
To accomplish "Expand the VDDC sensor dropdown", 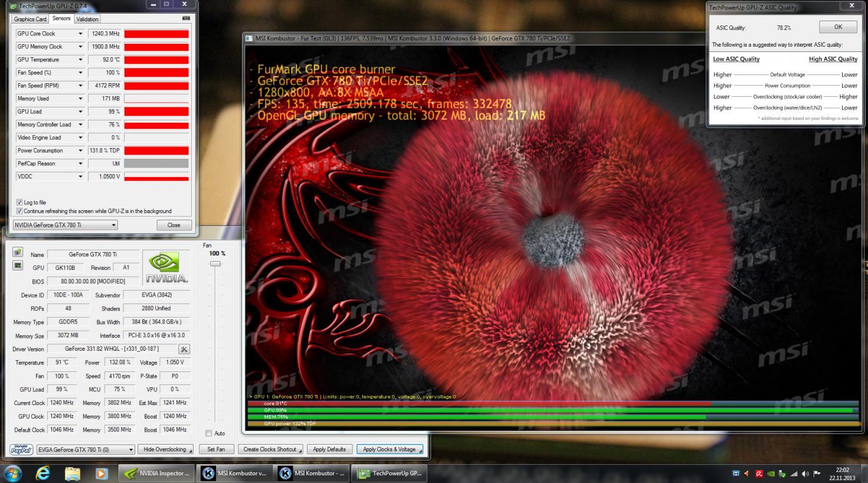I will tap(80, 177).
